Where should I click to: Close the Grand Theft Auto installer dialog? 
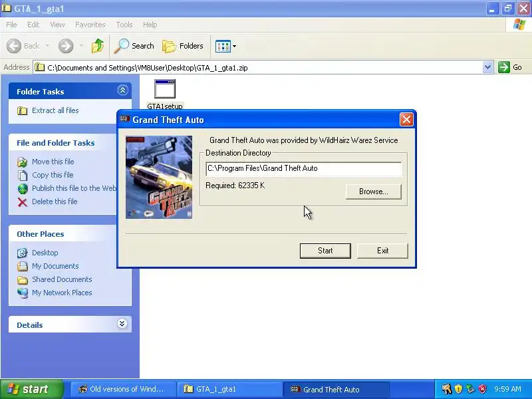(406, 120)
